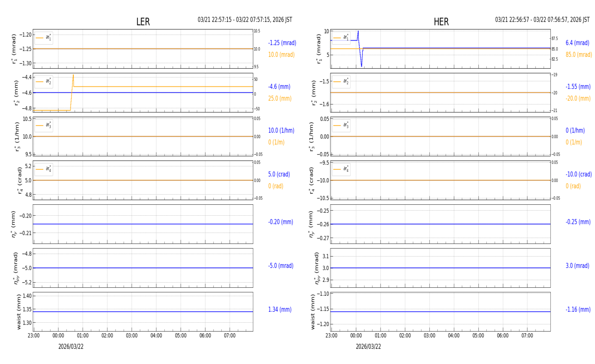Click the ∂r4* legend in the LER plot
595x364 pixels.
[x=44, y=169]
